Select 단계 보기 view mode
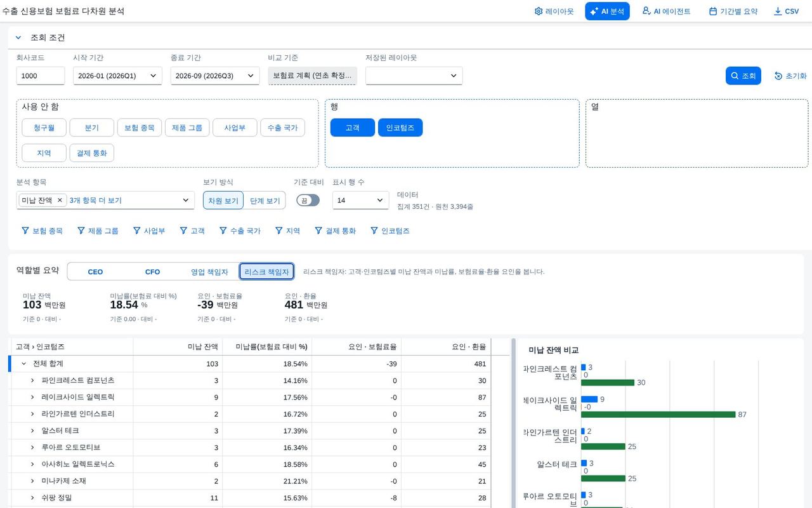This screenshot has height=508, width=812. tap(265, 201)
